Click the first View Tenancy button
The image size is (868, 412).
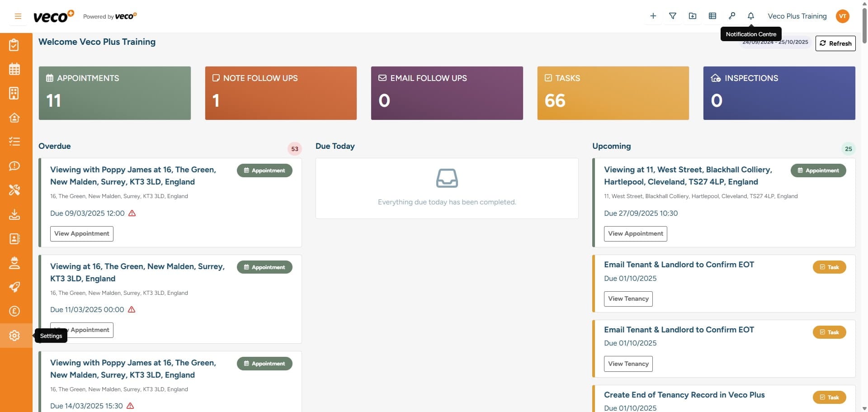point(628,299)
